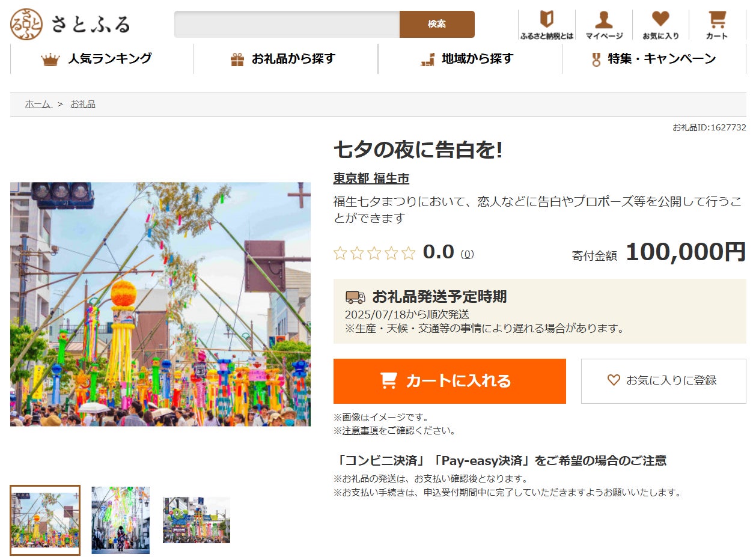Open the カート shopping cart icon

pyautogui.click(x=717, y=25)
